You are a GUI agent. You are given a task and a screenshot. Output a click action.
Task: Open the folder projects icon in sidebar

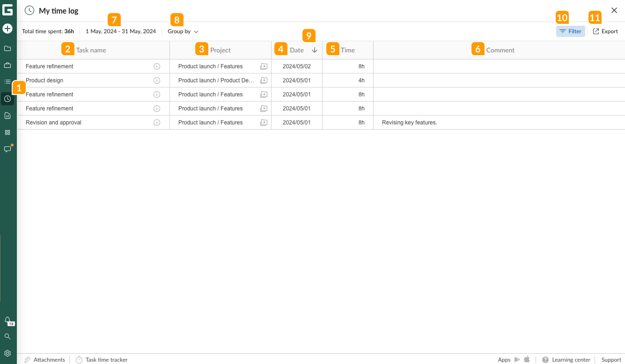(x=7, y=49)
